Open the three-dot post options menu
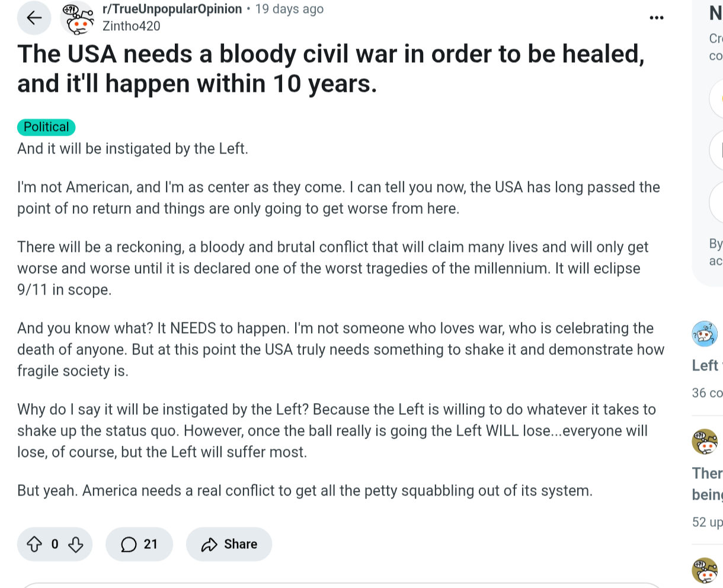The image size is (723, 588). 657,18
